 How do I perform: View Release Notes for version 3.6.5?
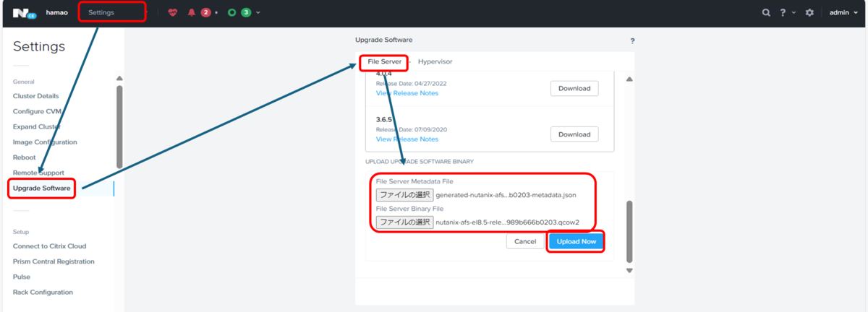[407, 139]
